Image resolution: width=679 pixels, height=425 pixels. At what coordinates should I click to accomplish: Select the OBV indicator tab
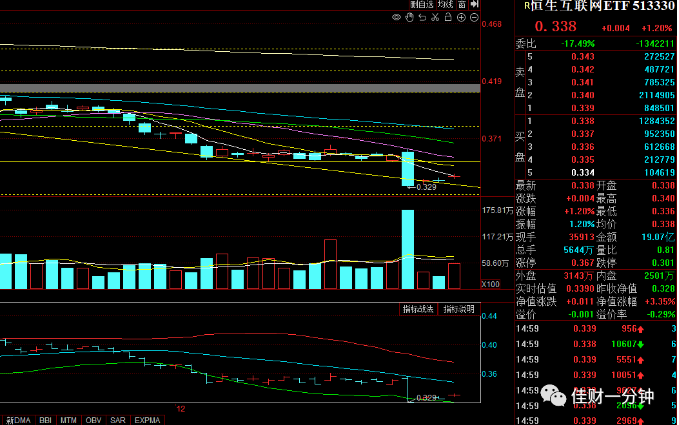tap(94, 420)
